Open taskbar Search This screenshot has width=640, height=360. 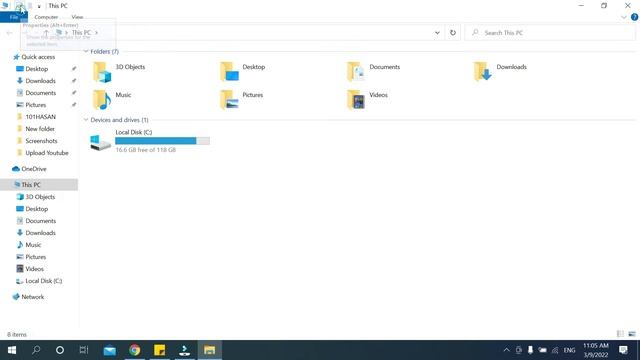36,350
